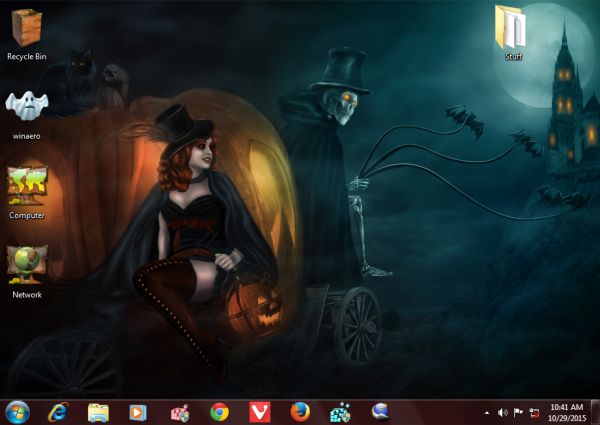
Task: Open Action Center flag icon
Action: pyautogui.click(x=518, y=412)
